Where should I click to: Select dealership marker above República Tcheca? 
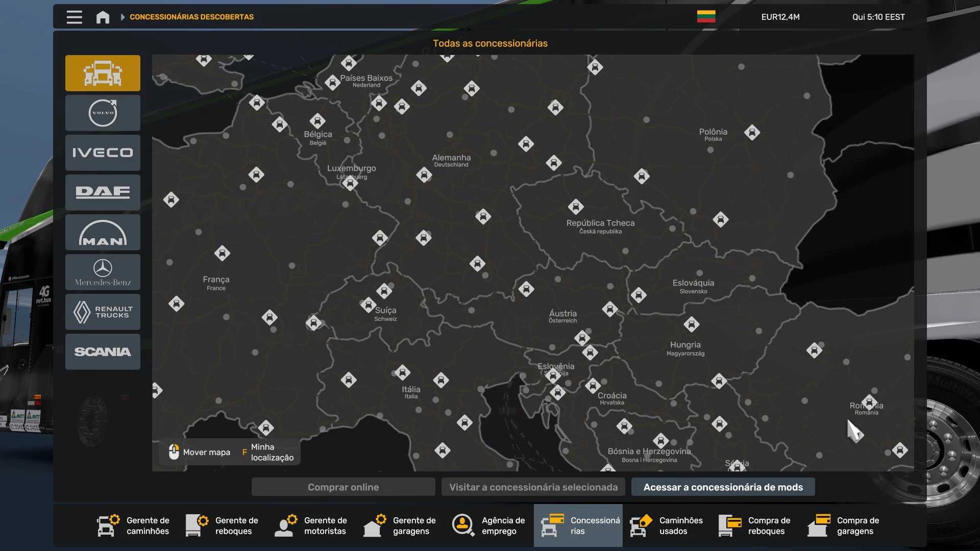pyautogui.click(x=576, y=207)
